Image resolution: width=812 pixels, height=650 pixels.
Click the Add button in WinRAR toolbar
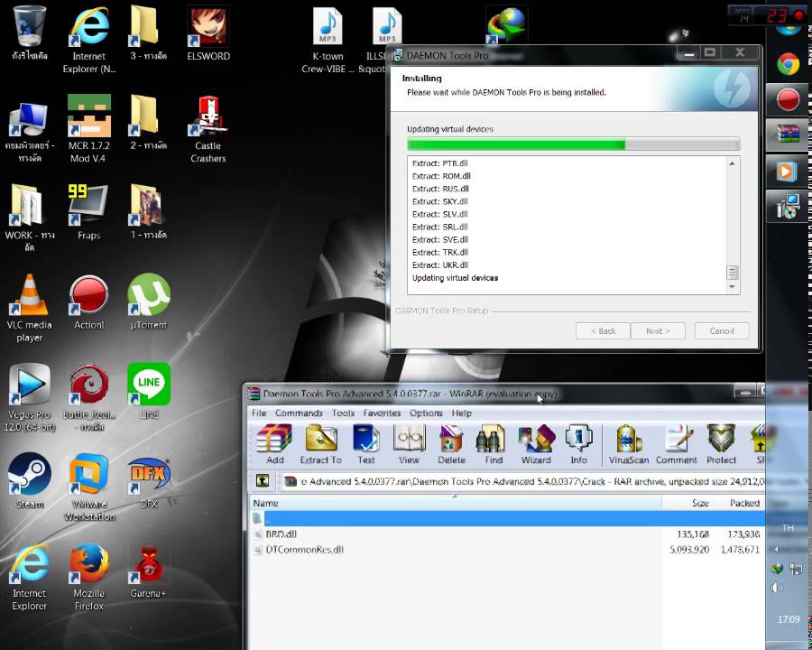[274, 444]
